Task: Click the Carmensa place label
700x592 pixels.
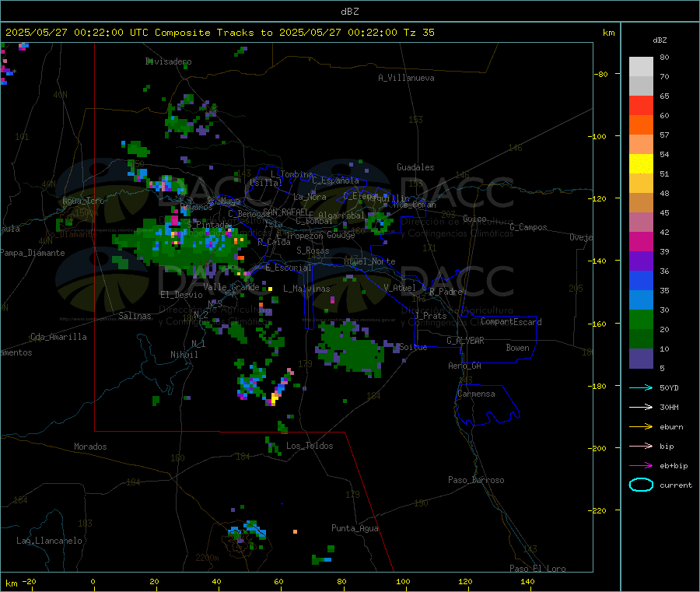Action: tap(476, 394)
